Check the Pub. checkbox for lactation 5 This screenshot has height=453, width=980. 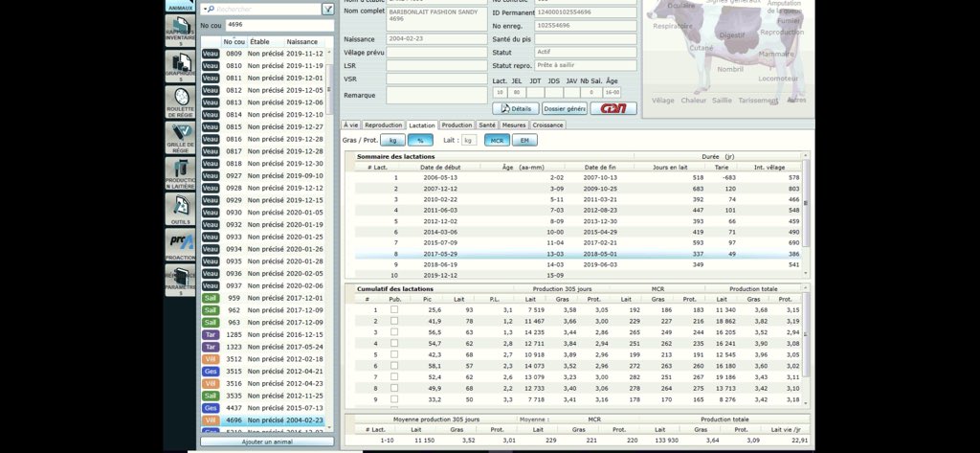(394, 354)
